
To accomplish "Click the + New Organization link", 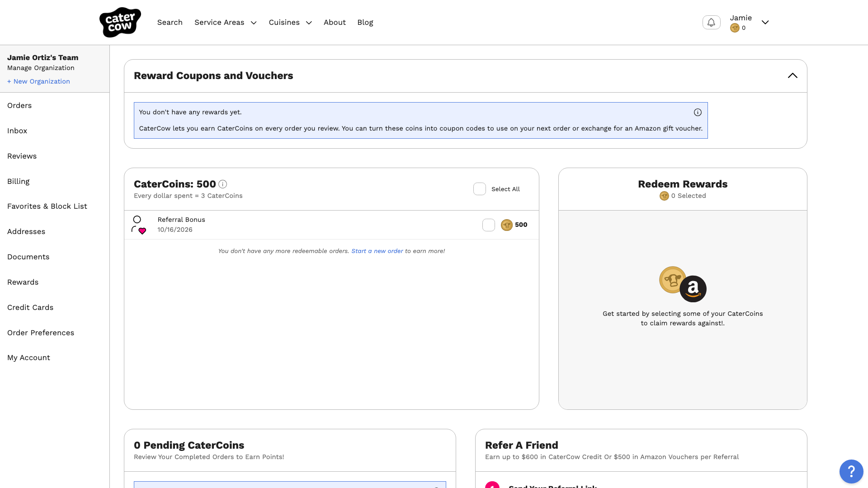I will coord(38,81).
